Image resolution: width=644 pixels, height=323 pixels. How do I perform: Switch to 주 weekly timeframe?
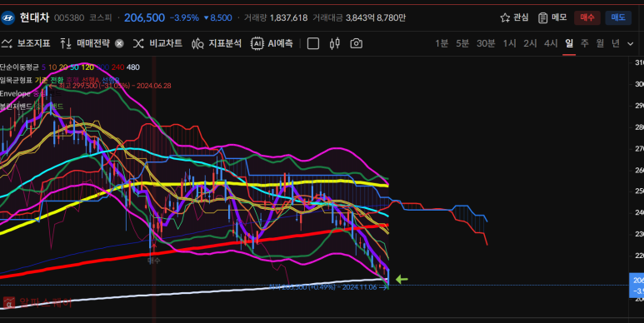point(585,43)
